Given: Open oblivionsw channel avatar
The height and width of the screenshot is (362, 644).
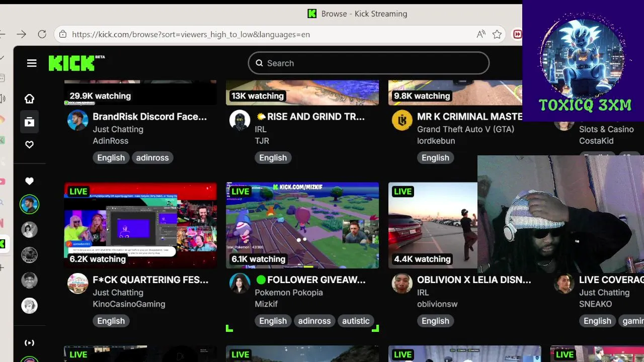Looking at the screenshot, I should point(402,284).
